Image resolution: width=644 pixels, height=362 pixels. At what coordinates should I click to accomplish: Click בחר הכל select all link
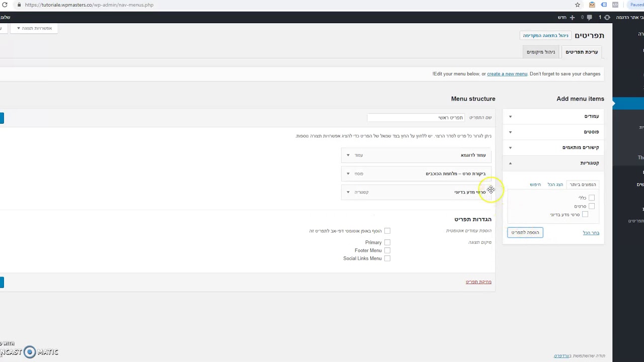tap(591, 233)
